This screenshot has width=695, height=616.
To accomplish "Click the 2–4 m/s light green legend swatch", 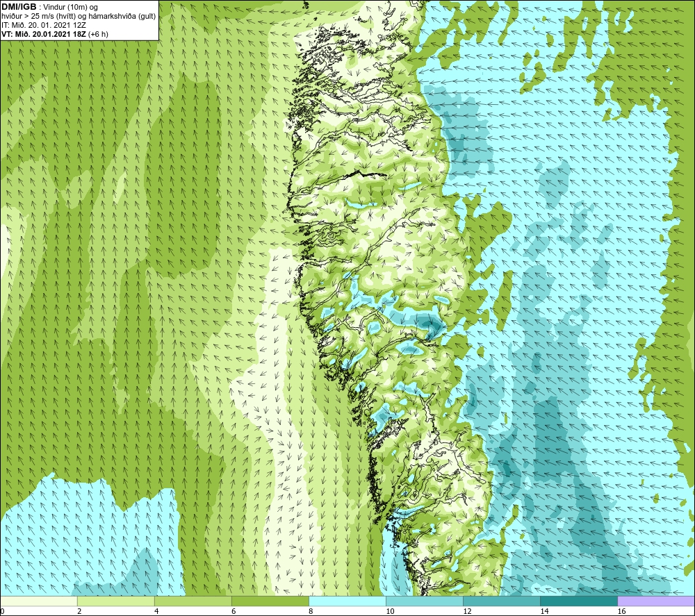I will (x=115, y=601).
